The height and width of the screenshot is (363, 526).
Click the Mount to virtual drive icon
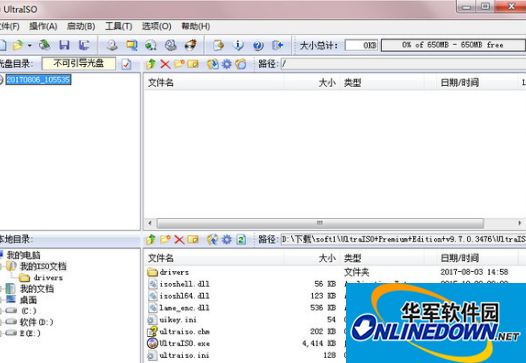[171, 45]
